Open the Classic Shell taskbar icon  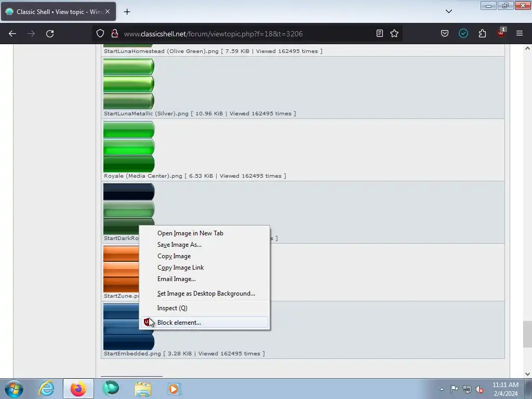pyautogui.click(x=111, y=389)
